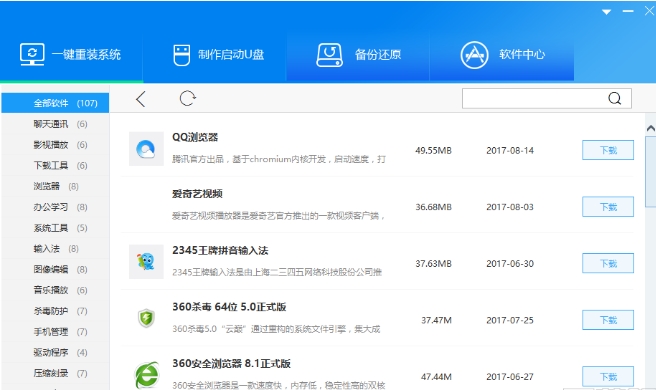The width and height of the screenshot is (656, 390).
Task: Click the QQ浏览器 app icon
Action: 146,149
